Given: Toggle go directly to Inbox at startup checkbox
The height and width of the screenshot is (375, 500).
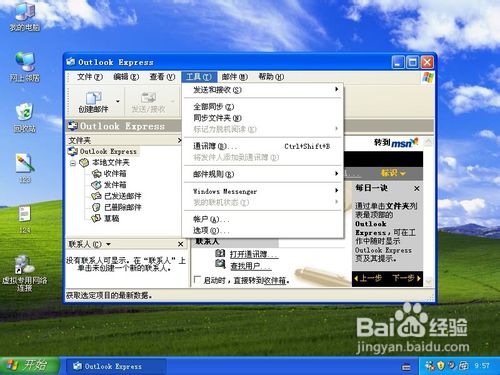Looking at the screenshot, I should 197,280.
